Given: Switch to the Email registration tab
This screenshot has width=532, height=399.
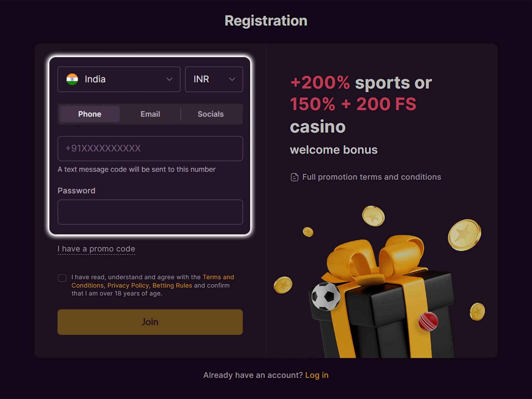Looking at the screenshot, I should [x=150, y=114].
